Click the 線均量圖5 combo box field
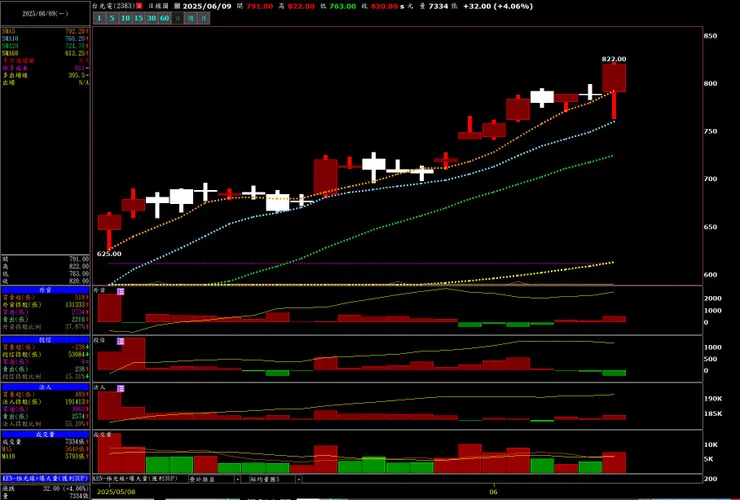 coord(276,479)
